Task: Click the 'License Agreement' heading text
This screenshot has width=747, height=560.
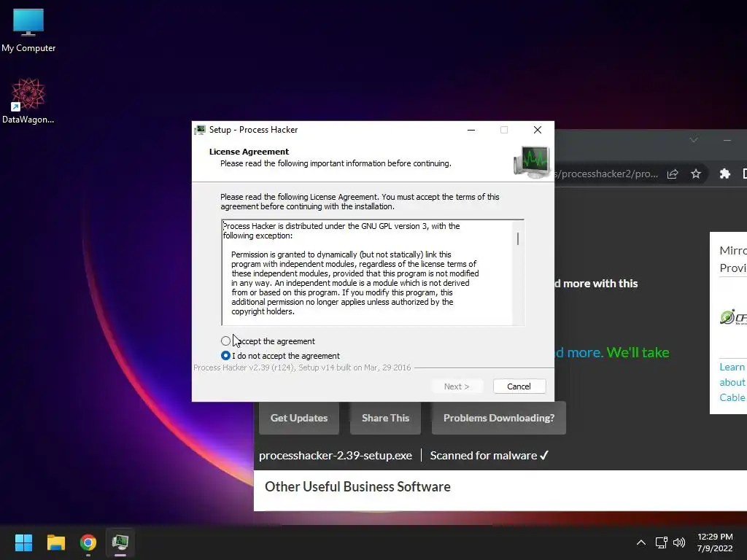Action: [x=249, y=152]
